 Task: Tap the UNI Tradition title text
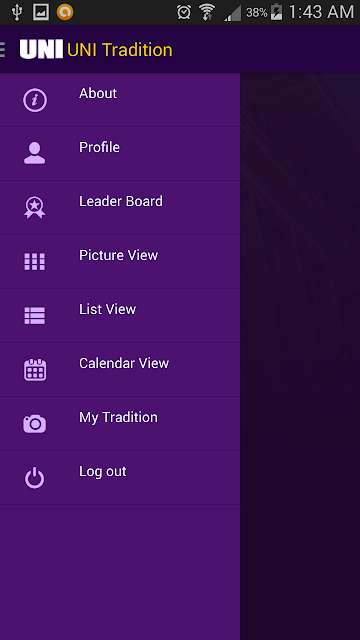click(120, 50)
